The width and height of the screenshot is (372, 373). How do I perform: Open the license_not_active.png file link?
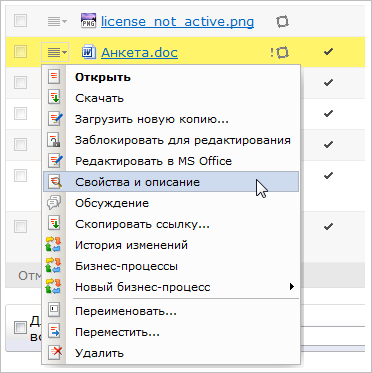[177, 22]
